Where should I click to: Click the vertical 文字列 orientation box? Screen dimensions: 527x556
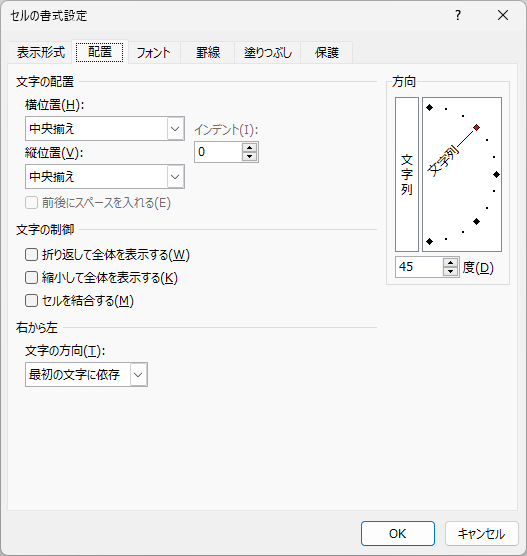(407, 174)
